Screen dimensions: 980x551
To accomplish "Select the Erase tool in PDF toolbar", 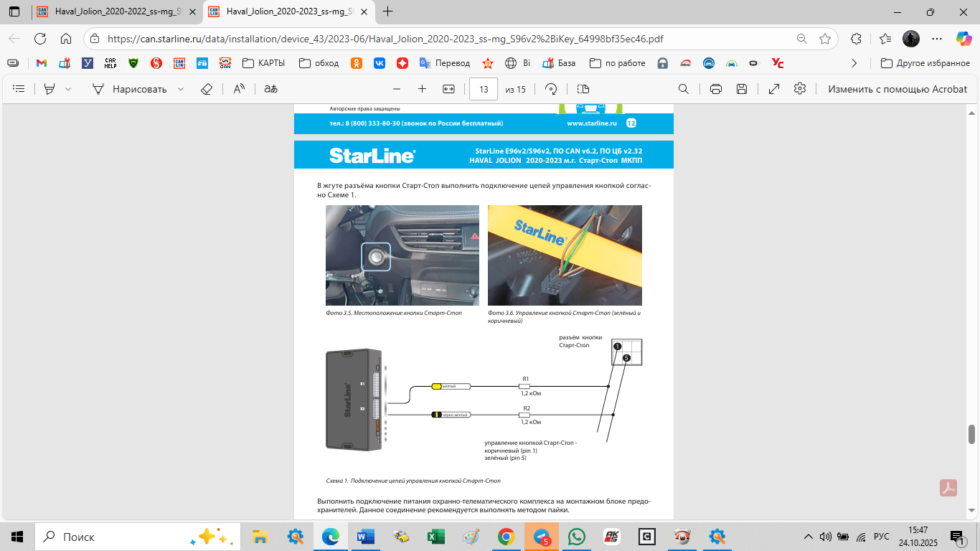I will (207, 89).
